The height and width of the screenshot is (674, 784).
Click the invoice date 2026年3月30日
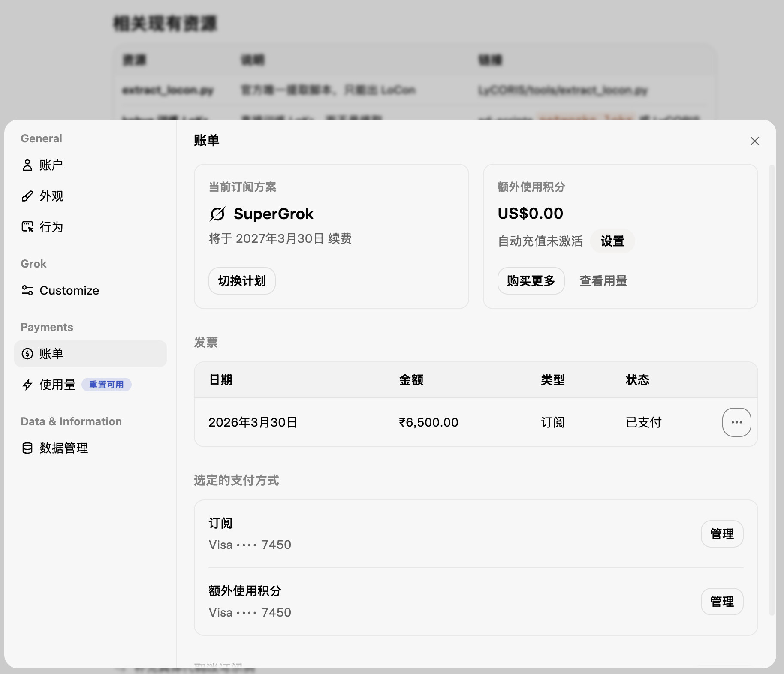tap(253, 422)
